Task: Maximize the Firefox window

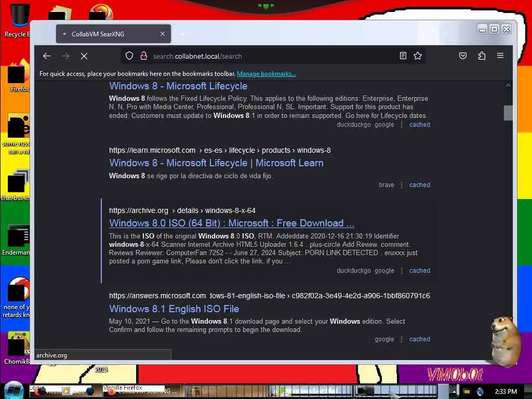Action: coord(495,29)
